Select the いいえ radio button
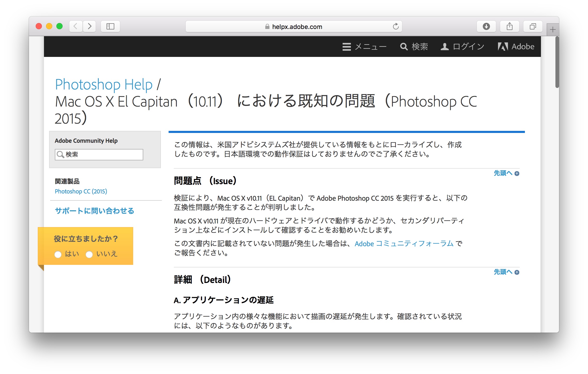 point(89,255)
